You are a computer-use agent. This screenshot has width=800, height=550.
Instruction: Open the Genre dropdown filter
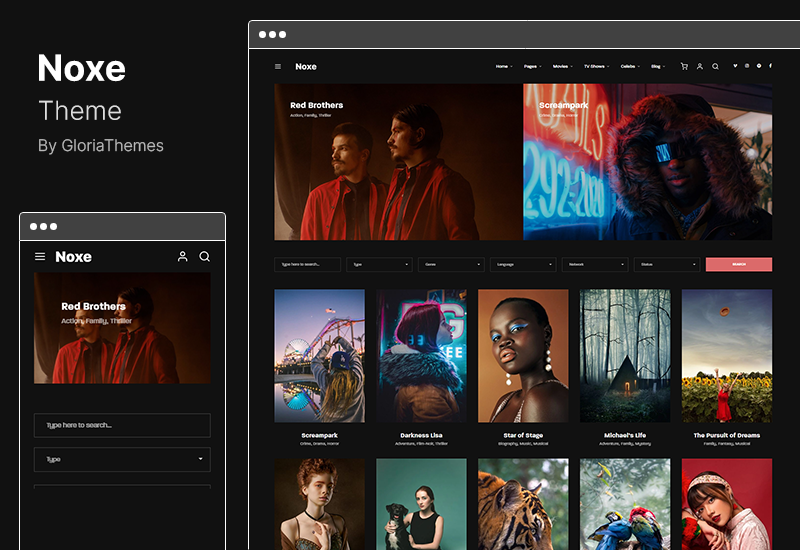(451, 264)
